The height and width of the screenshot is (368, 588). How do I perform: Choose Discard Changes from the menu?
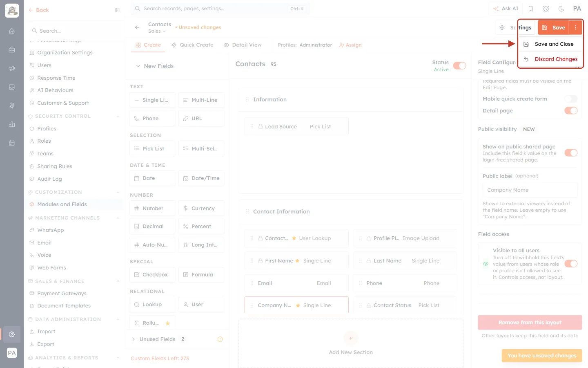pos(550,59)
